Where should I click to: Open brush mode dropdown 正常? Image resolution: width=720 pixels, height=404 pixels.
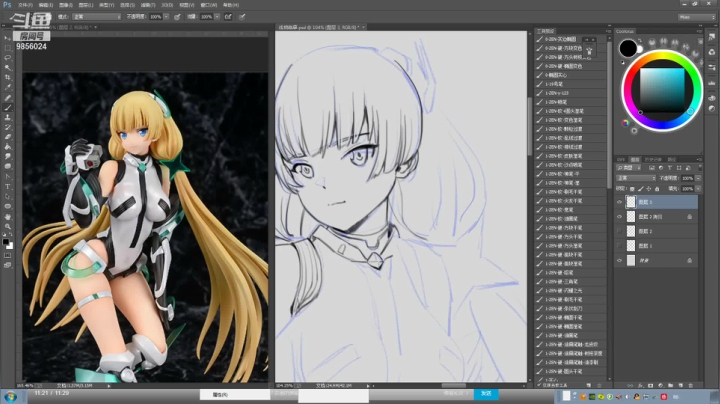(96, 17)
